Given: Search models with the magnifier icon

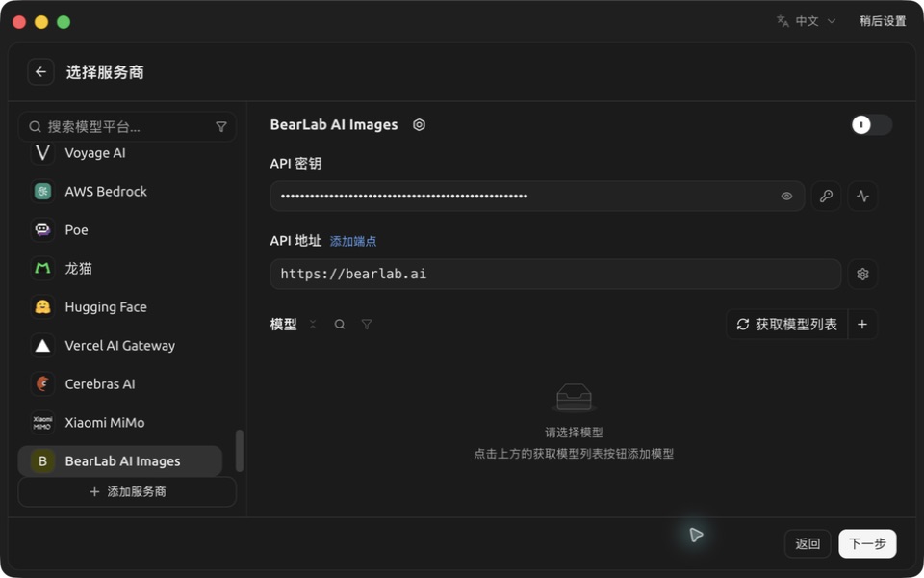Looking at the screenshot, I should pos(340,325).
